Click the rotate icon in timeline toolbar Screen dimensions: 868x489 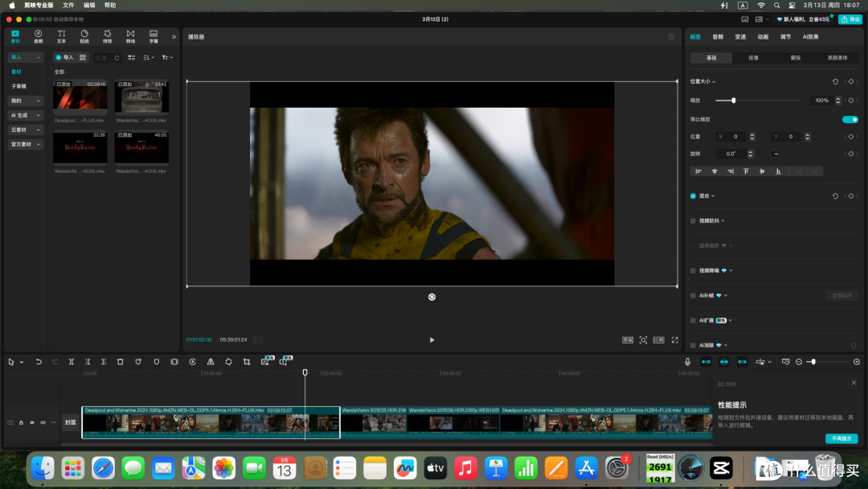tap(228, 362)
